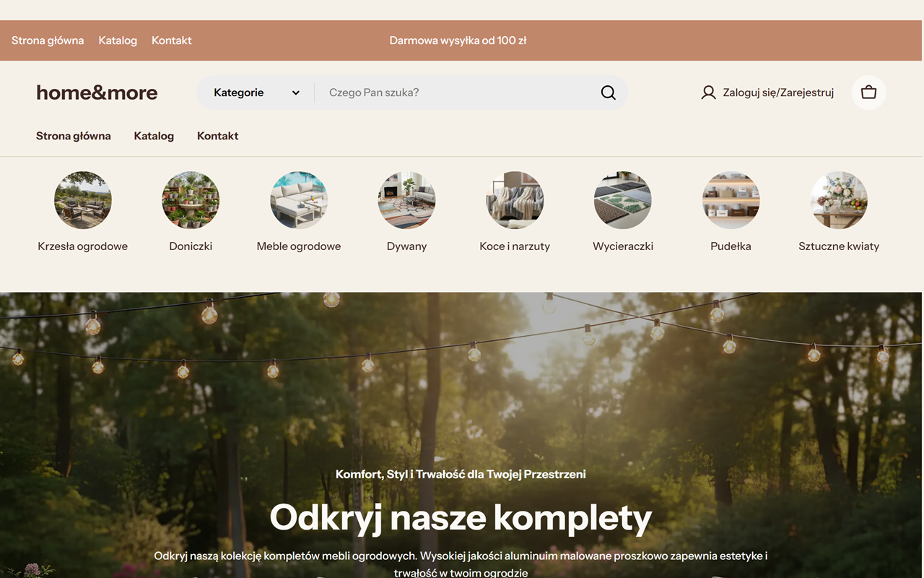Open the shopping cart icon
This screenshot has width=924, height=578.
(x=868, y=92)
